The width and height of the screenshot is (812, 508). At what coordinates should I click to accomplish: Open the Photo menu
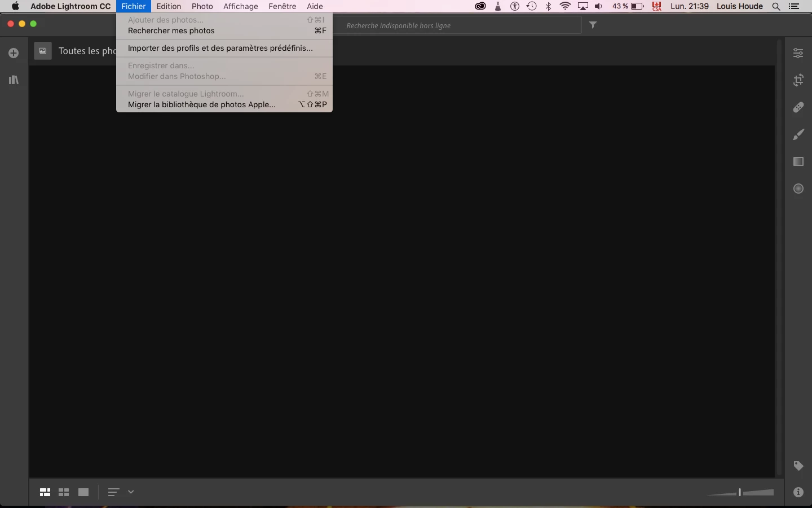click(202, 6)
